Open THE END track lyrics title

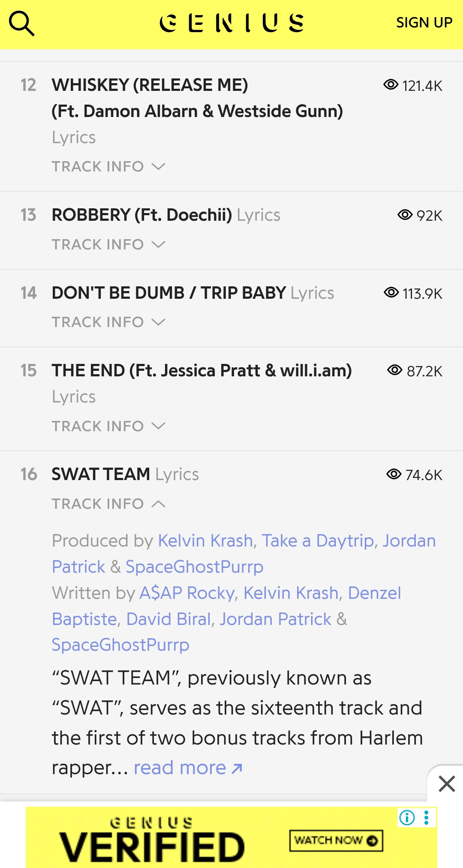click(x=201, y=371)
